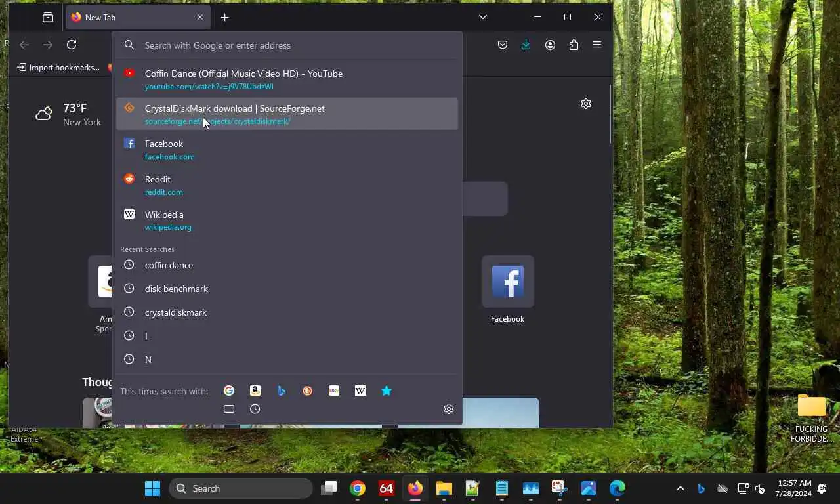Screen dimensions: 840x504
Task: Open Bing icon in system tray
Action: (701, 488)
